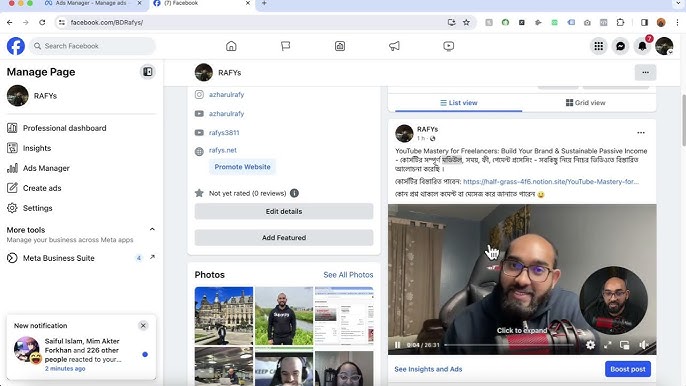This screenshot has width=686, height=386.
Task: Click the page vertical scrollbar
Action: point(683,120)
